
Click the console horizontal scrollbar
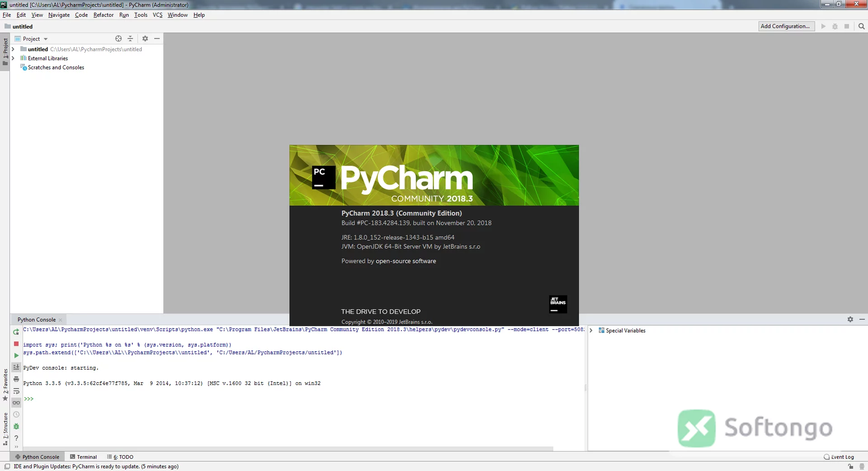288,449
